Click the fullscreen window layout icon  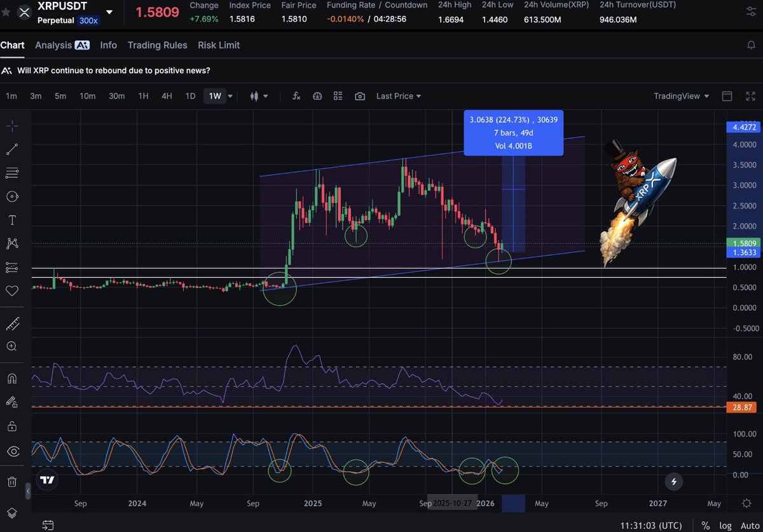[727, 96]
